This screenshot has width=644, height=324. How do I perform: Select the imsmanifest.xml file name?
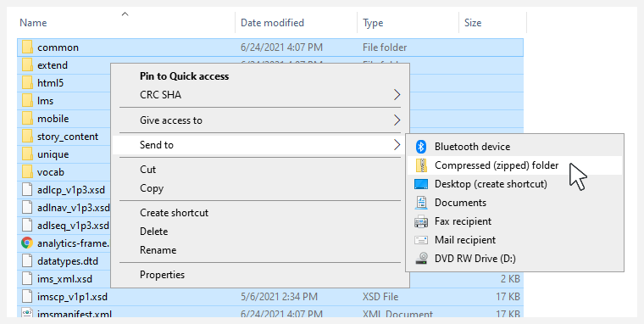(x=75, y=314)
